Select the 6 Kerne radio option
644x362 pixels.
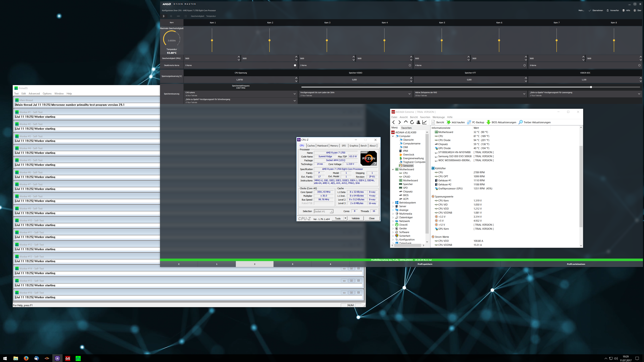[639, 65]
